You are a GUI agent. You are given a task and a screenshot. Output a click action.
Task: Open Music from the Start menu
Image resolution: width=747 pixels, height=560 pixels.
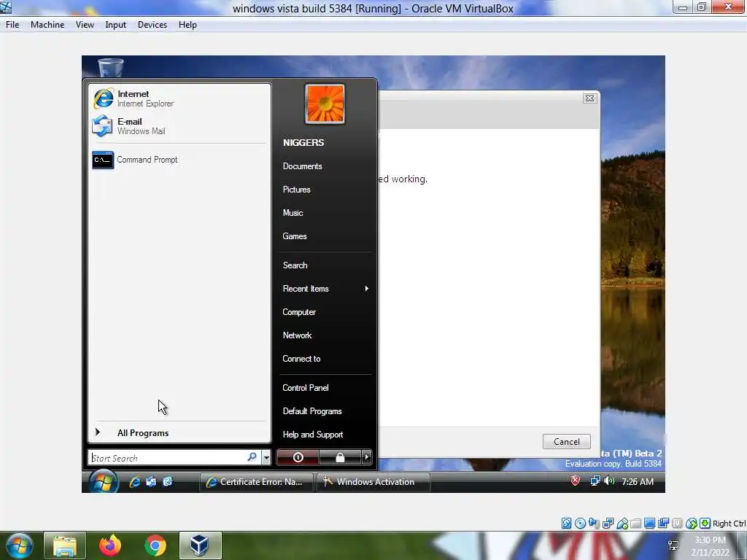293,213
